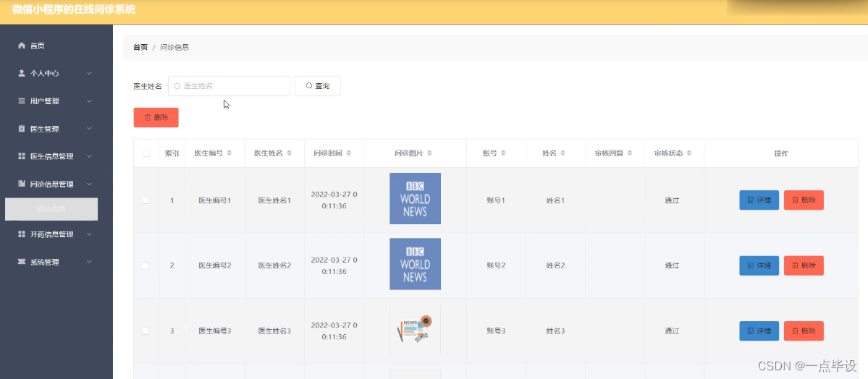Screen dimensions: 868x379
Task: Expand 开药信息管理 chevron in sidebar
Action: [89, 234]
